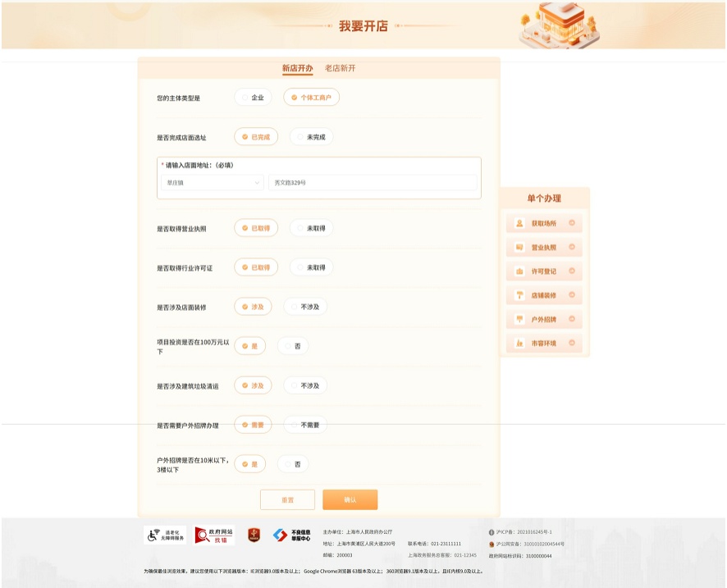The height and width of the screenshot is (588, 727).
Task: Open 获取场所 via its arrow icon
Action: [x=572, y=223]
